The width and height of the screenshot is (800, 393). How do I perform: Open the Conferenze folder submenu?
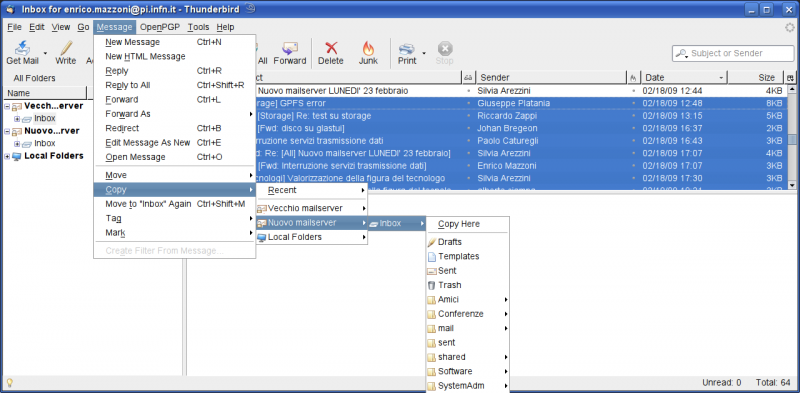pos(467,313)
